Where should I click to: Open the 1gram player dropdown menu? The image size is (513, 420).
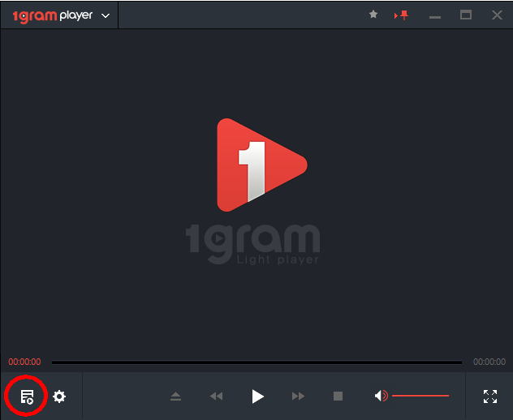tap(106, 15)
